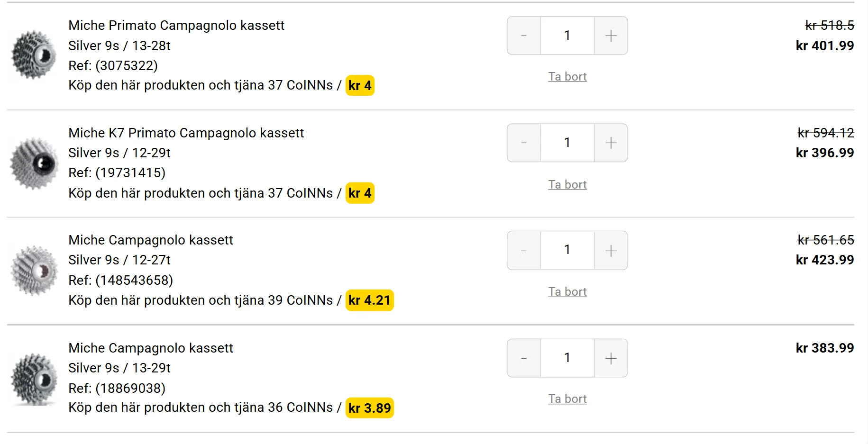
Task: Open the 13-29t cassette product image
Action: pos(34,379)
